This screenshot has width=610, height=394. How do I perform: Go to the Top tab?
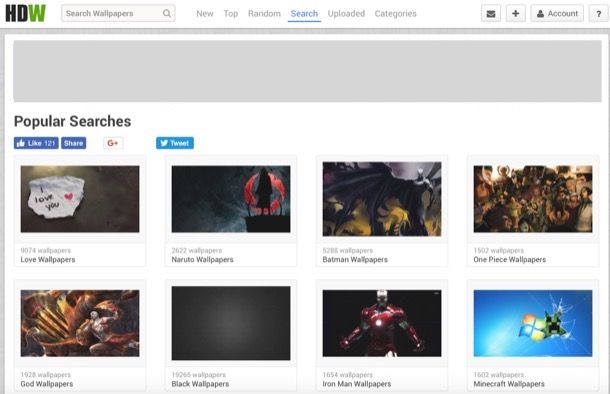(x=231, y=14)
